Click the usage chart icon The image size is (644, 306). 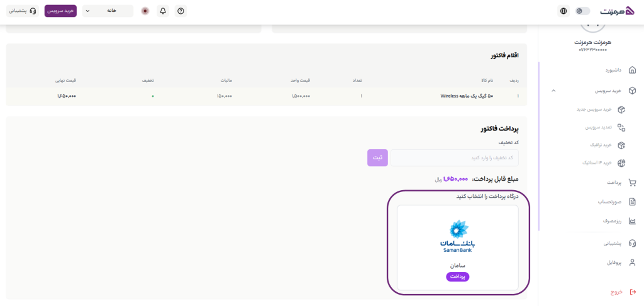633,221
